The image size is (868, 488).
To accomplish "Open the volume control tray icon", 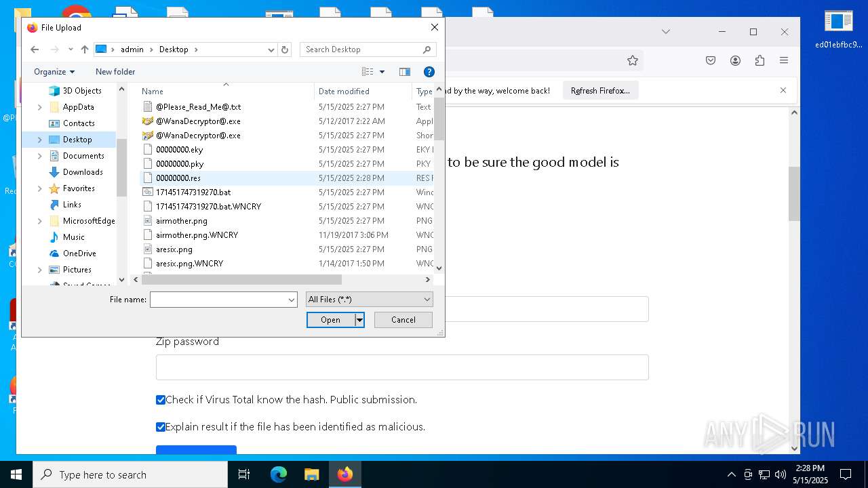I will (781, 474).
